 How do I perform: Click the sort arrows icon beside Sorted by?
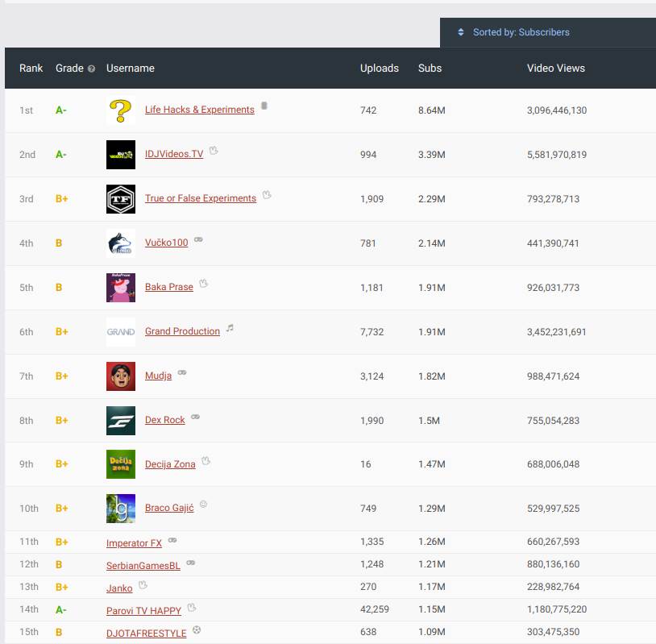pos(460,32)
